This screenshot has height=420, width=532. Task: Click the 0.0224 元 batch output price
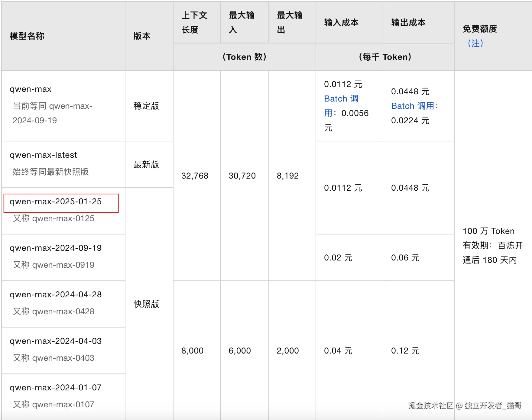coord(410,121)
